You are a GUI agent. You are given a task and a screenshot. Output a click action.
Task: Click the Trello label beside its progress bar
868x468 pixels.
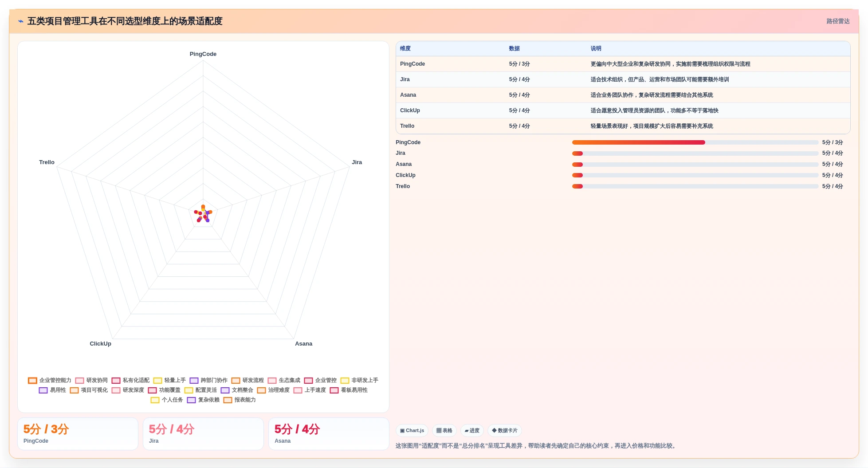point(403,186)
